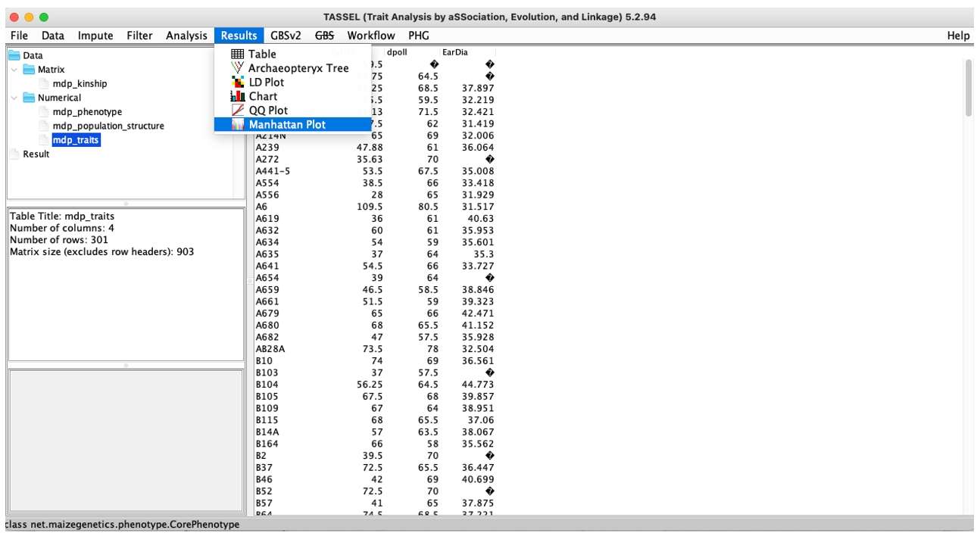Choose Archaeopteryx Tree menu entry
The height and width of the screenshot is (536, 980).
(292, 68)
